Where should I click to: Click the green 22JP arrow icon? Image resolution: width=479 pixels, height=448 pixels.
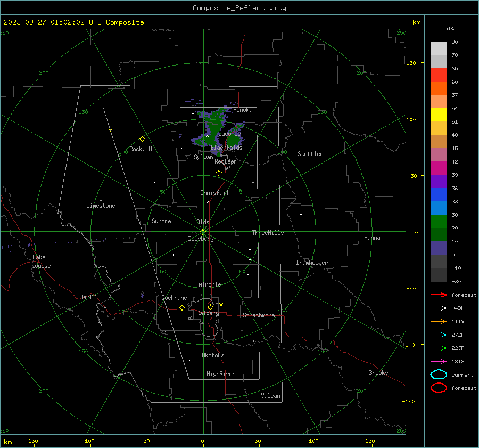439,348
